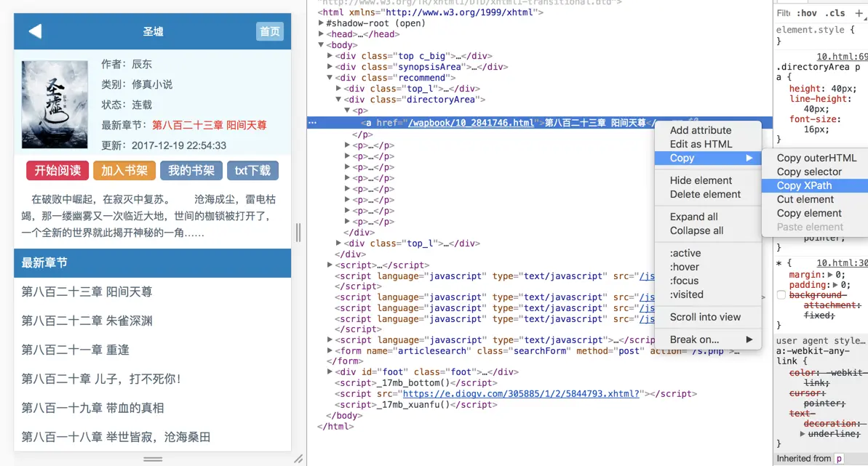This screenshot has height=466, width=868.
Task: Open chapter 第八百二十一章 重逢
Action: pos(75,350)
